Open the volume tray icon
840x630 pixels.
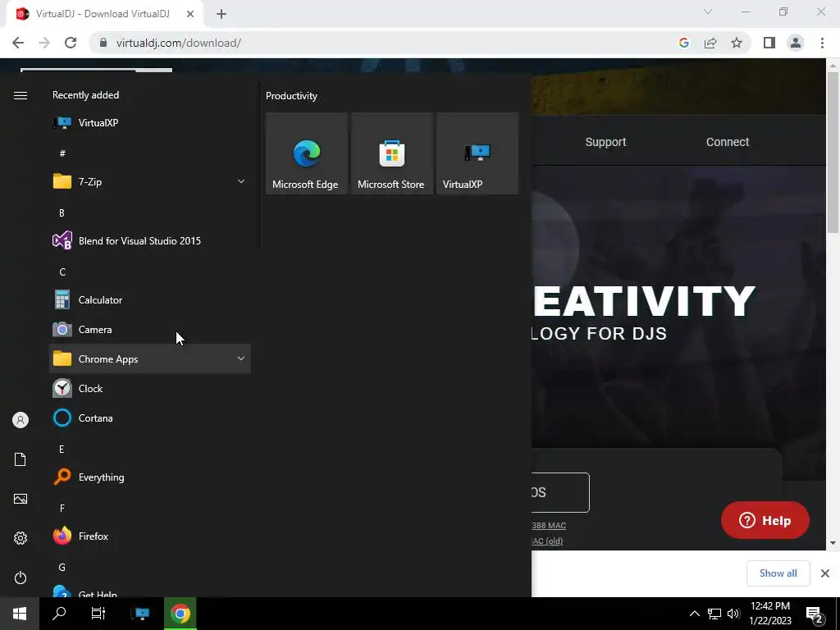[x=733, y=614]
